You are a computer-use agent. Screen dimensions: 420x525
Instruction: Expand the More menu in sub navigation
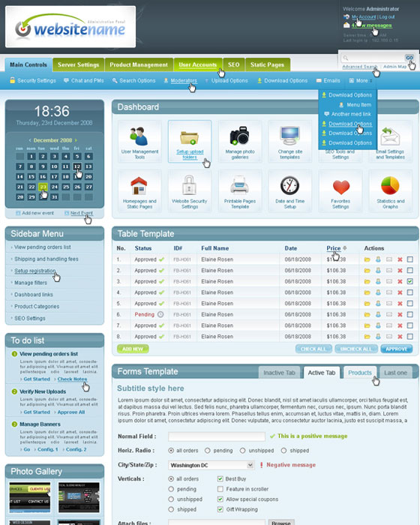tap(360, 81)
